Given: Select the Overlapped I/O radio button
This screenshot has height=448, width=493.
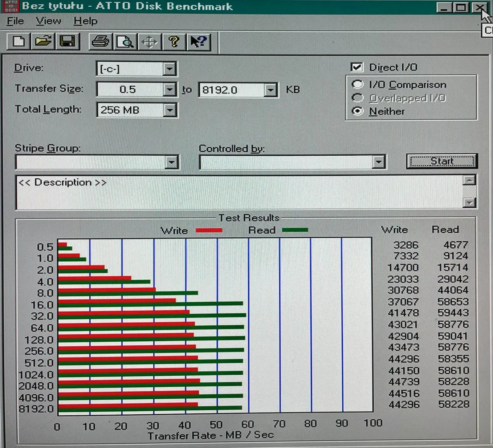Looking at the screenshot, I should point(357,98).
